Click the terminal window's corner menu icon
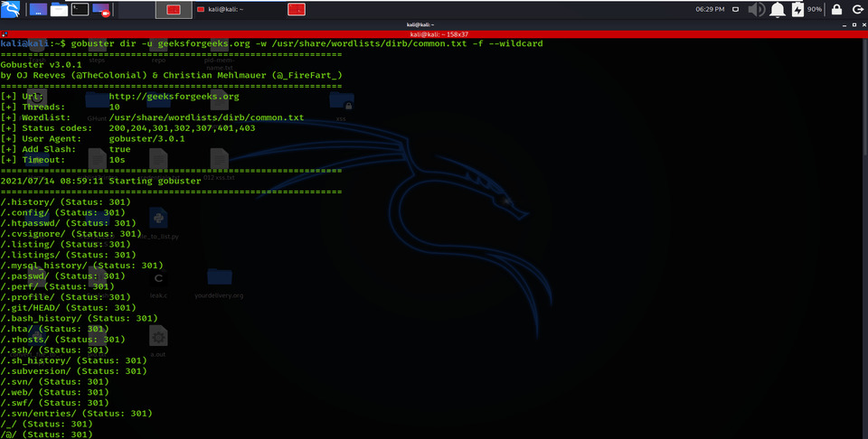Screen dimensions: 868x439 (x=4, y=34)
